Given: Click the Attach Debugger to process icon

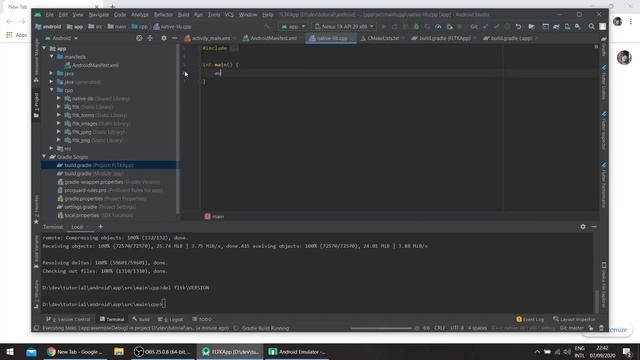Looking at the screenshot, I should (449, 27).
